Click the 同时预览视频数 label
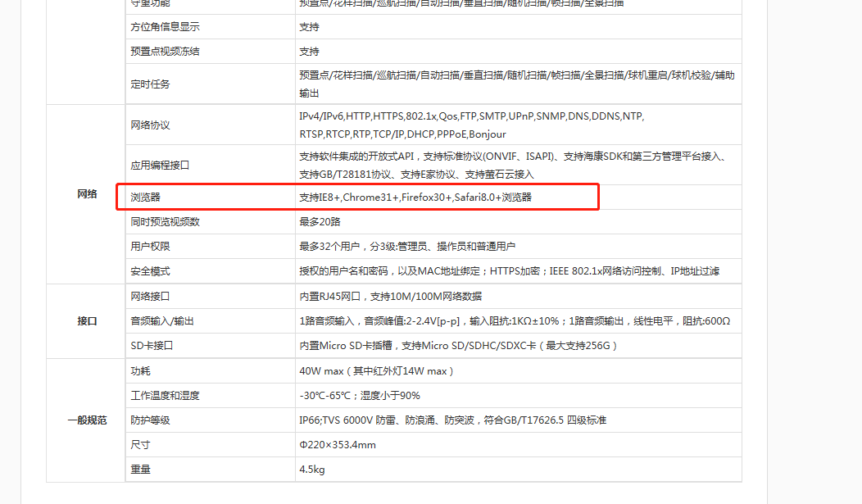The image size is (862, 504). pyautogui.click(x=165, y=222)
